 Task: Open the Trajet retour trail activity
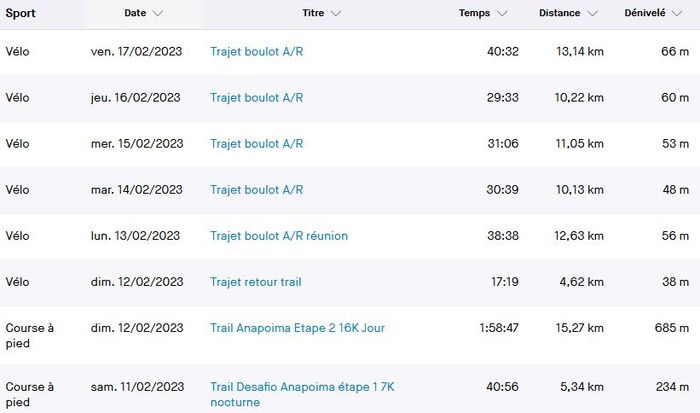point(255,282)
